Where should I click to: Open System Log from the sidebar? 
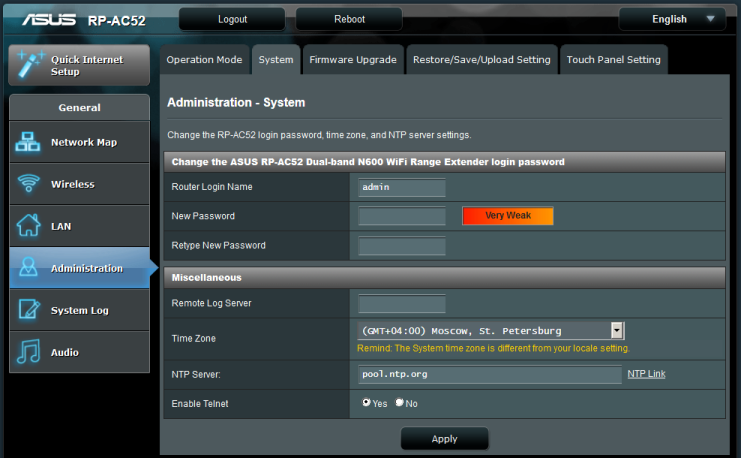[79, 310]
